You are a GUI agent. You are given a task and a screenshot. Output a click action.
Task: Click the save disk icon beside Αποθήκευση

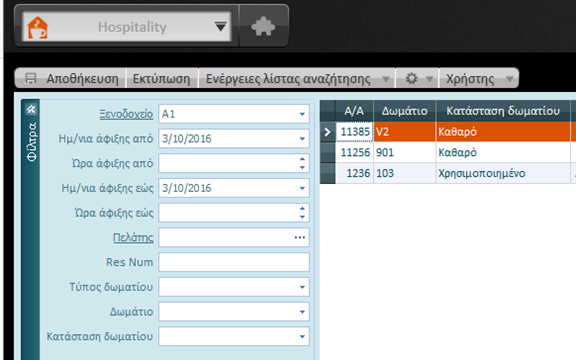(30, 78)
